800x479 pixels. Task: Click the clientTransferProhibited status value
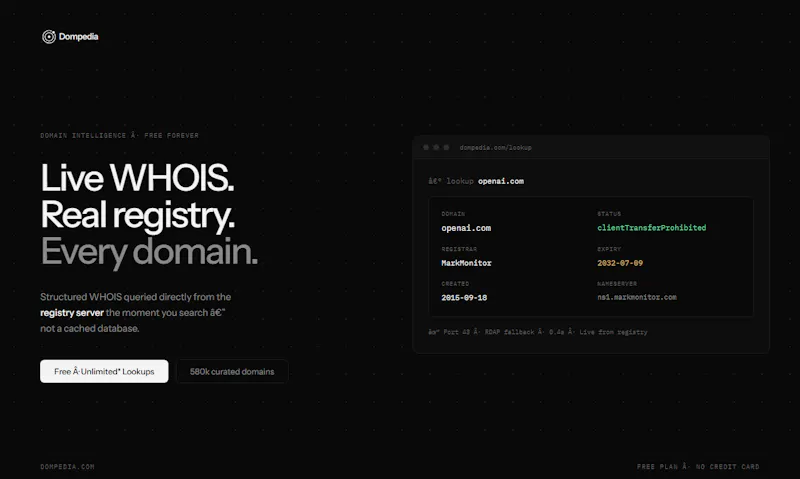pos(652,228)
